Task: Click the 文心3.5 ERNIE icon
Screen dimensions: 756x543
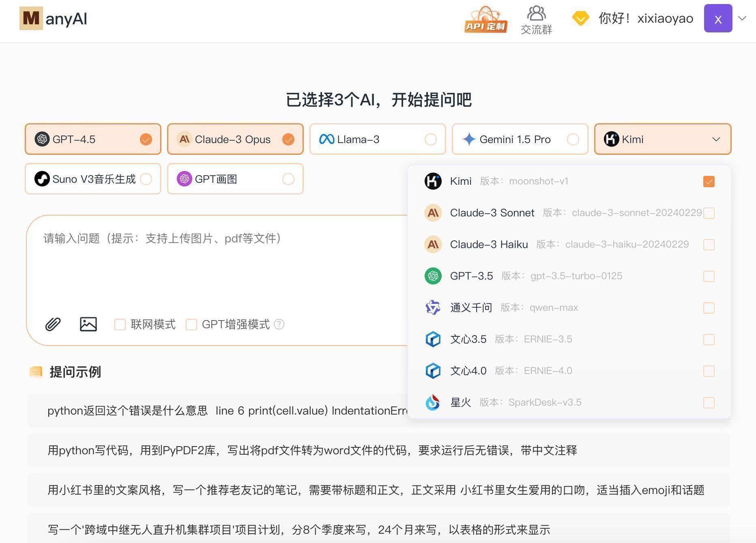Action: click(x=433, y=339)
